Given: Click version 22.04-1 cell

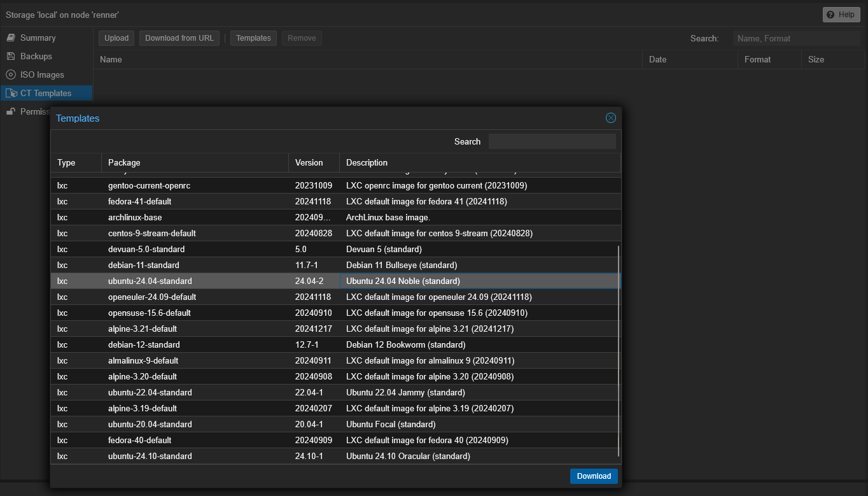Looking at the screenshot, I should coord(314,393).
